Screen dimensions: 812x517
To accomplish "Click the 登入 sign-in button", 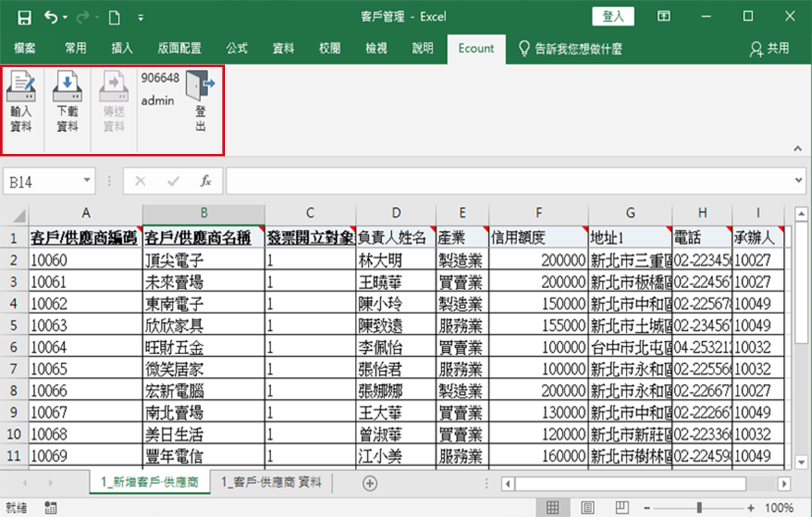I will (x=613, y=17).
